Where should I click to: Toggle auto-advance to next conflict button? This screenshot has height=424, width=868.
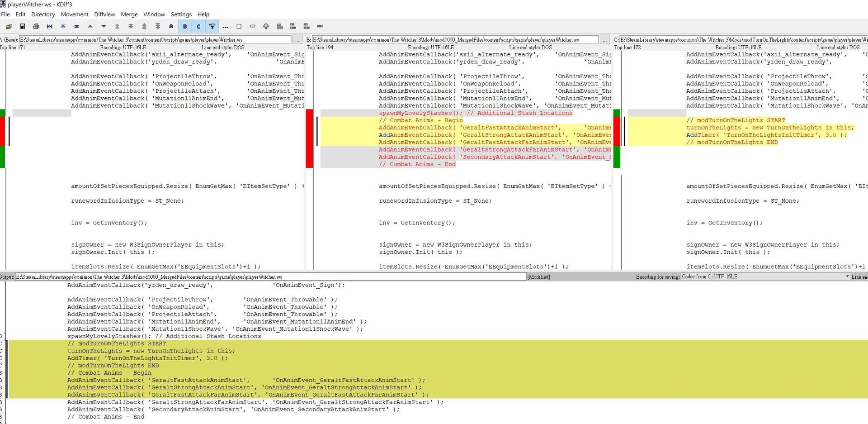coord(212,26)
